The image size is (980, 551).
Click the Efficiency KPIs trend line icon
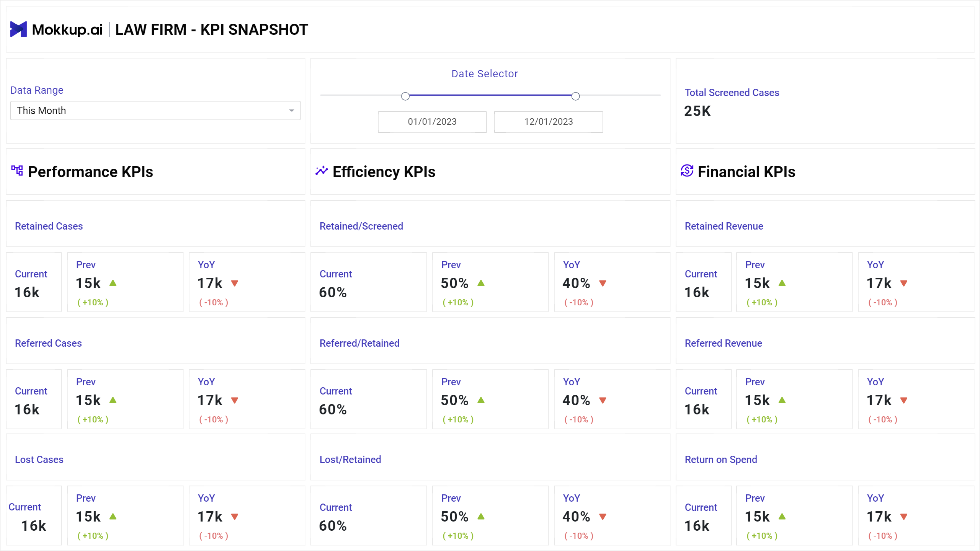322,171
